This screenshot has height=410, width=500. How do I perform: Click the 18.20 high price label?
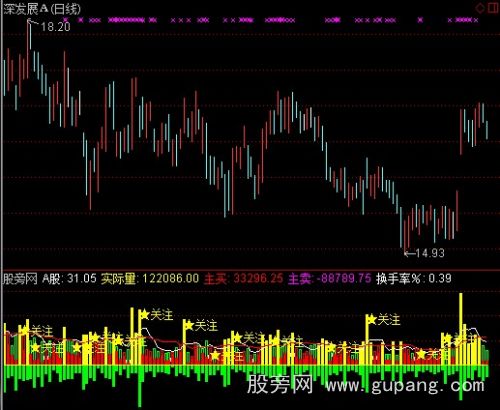coord(55,26)
